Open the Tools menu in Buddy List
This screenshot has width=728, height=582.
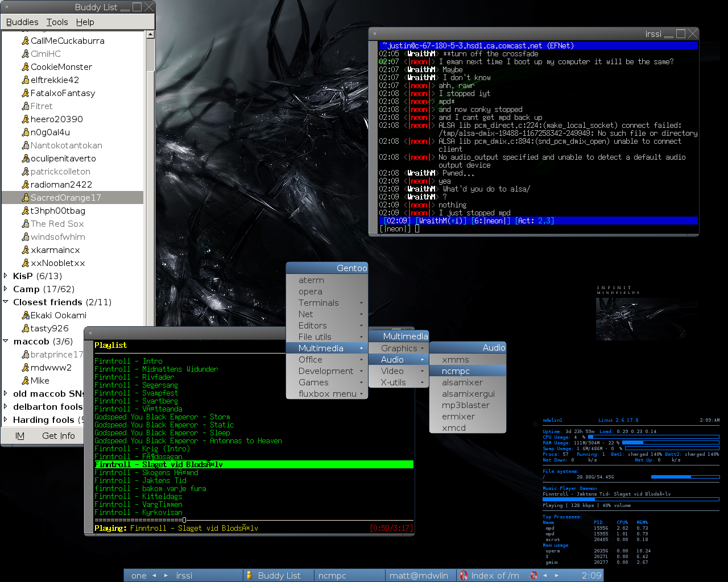coord(57,22)
